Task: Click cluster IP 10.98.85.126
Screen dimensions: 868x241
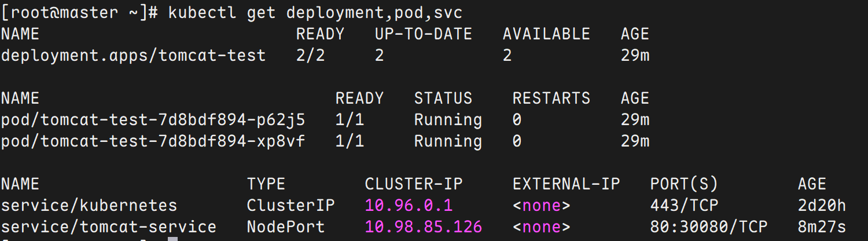Action: pos(424,227)
